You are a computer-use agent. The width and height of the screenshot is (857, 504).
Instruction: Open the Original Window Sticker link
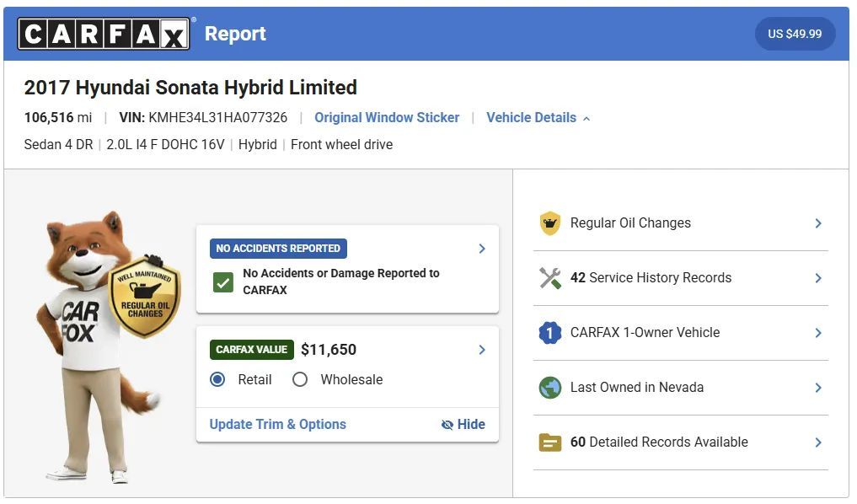point(387,117)
